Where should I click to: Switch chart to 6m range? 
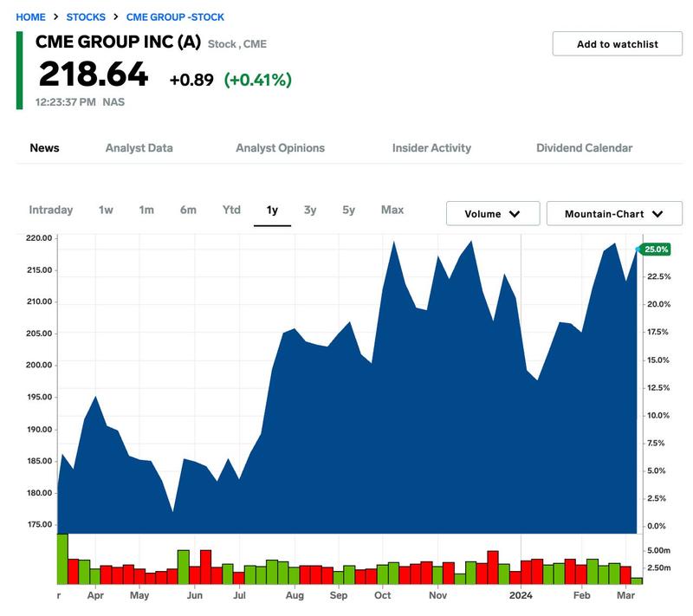(188, 210)
